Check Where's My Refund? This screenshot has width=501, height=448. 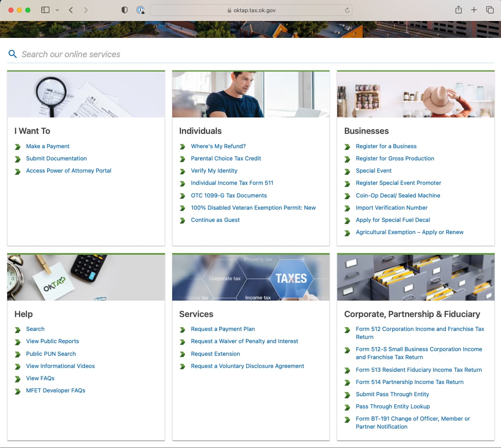[218, 146]
